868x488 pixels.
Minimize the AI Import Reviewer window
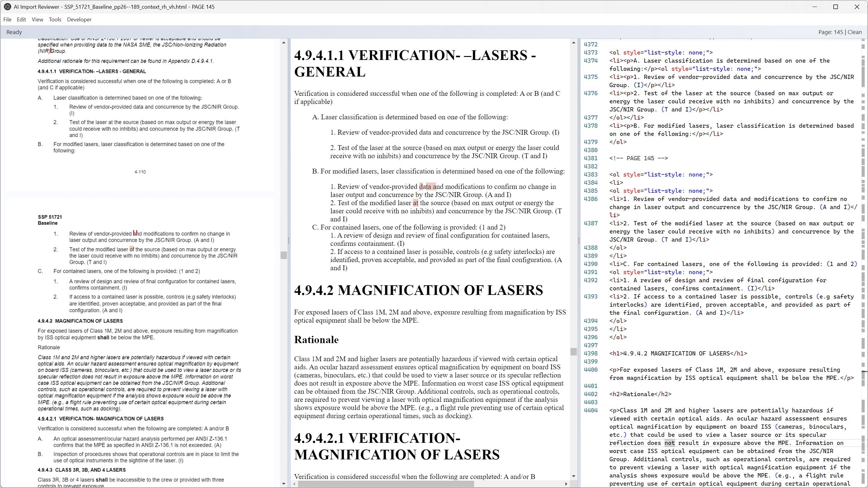[815, 7]
